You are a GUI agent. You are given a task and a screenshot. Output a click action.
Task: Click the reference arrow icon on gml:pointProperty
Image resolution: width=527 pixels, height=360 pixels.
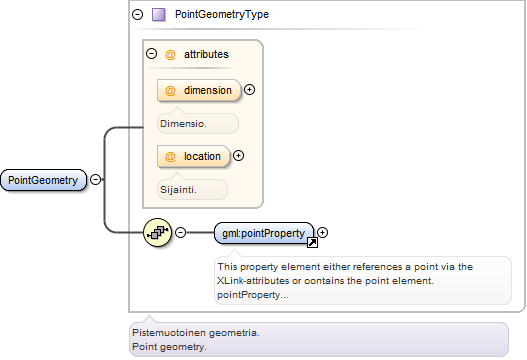coord(312,242)
